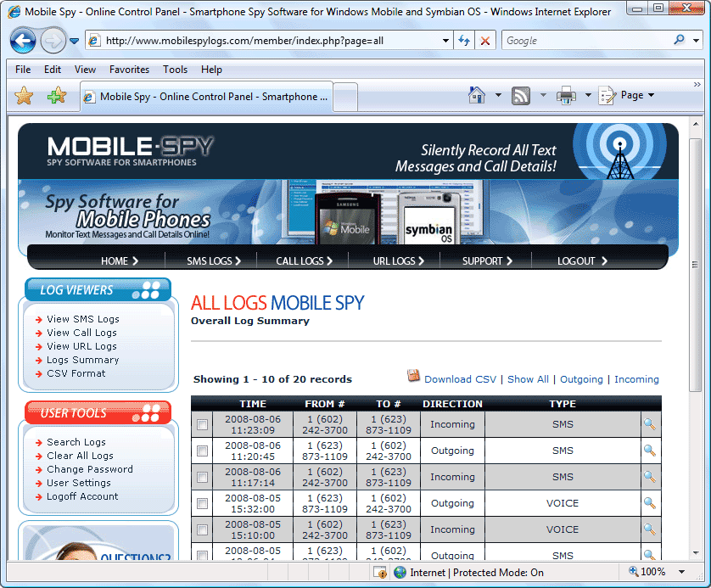Click the RSS feeds icon

[521, 96]
